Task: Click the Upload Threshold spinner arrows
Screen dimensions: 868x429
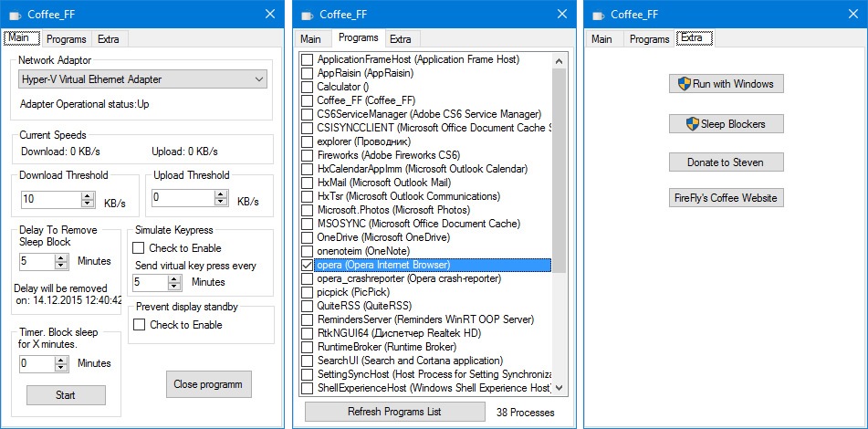Action: click(221, 199)
